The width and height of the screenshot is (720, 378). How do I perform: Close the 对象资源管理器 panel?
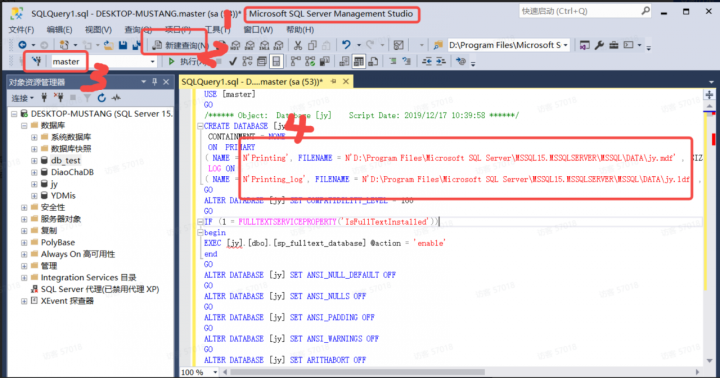point(166,82)
